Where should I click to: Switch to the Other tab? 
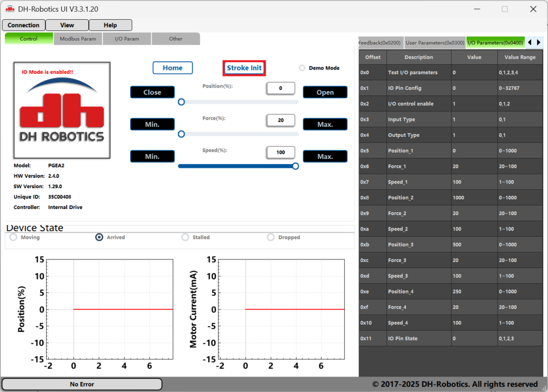(x=176, y=39)
